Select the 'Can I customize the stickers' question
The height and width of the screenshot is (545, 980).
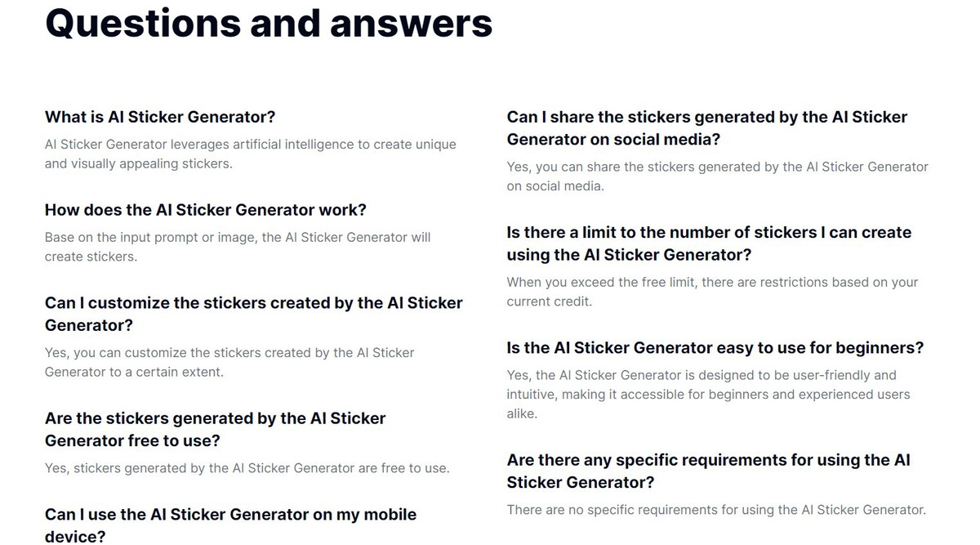click(x=254, y=314)
